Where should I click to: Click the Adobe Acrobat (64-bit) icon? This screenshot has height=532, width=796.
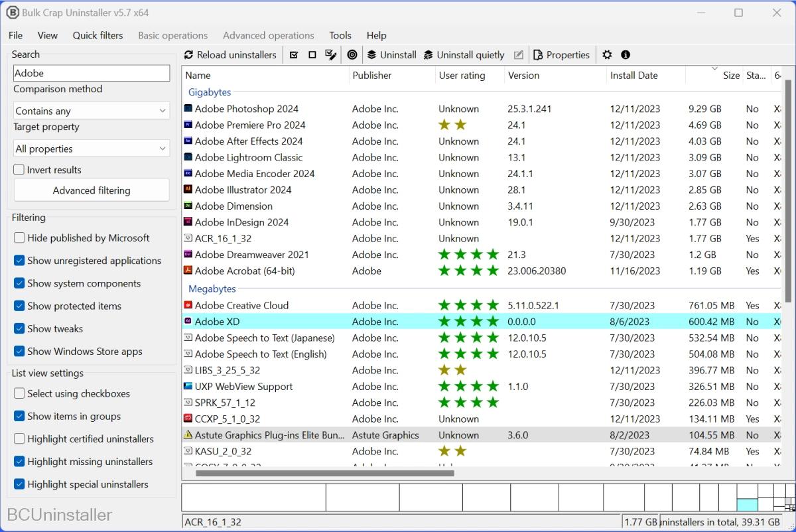tap(188, 271)
